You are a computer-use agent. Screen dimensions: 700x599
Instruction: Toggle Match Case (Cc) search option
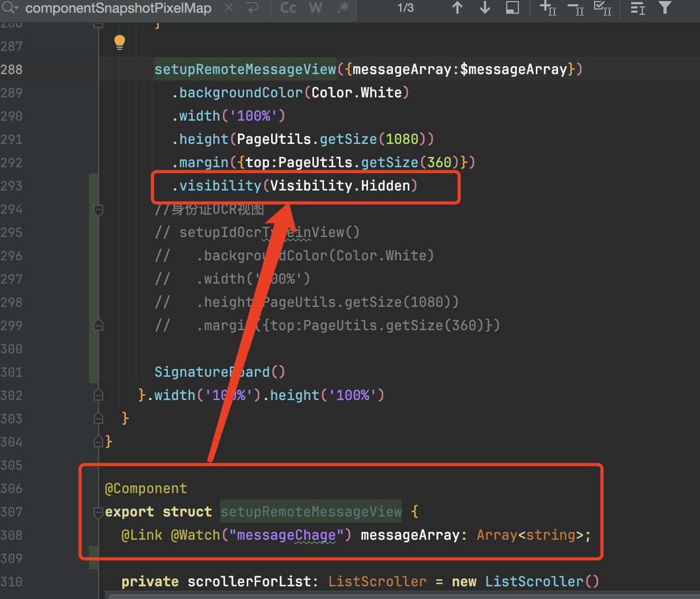[288, 8]
